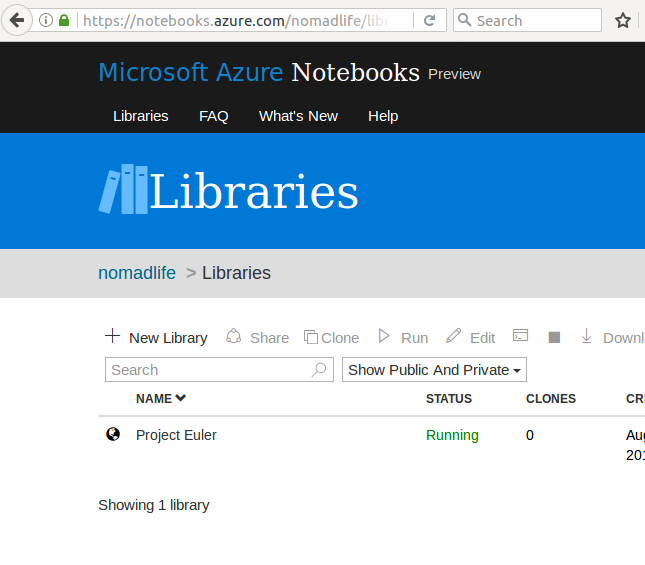This screenshot has height=565, width=645.
Task: Click the New Library button label
Action: point(168,338)
